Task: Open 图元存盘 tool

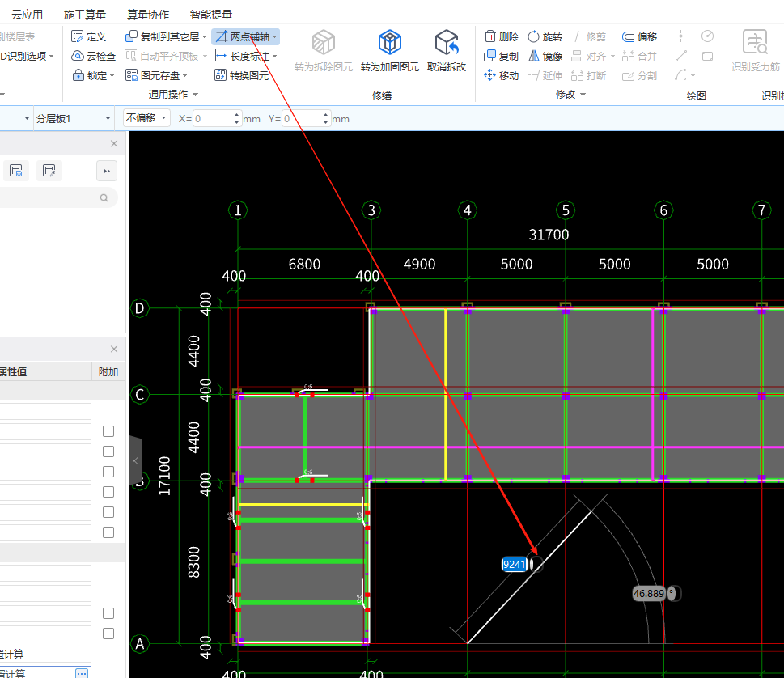Action: [152, 75]
